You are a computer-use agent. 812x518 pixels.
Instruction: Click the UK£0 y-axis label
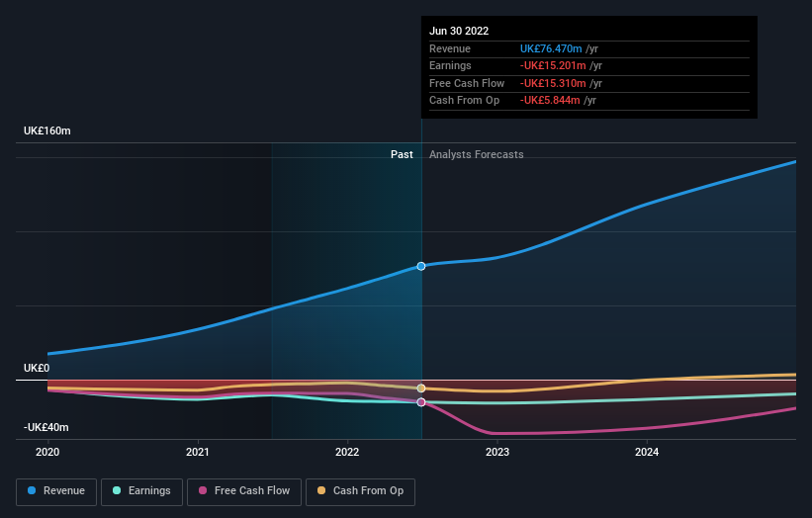coord(37,368)
